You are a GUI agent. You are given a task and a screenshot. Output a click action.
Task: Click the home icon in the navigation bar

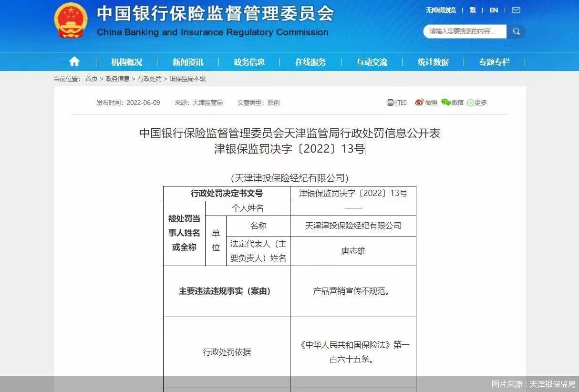click(74, 62)
